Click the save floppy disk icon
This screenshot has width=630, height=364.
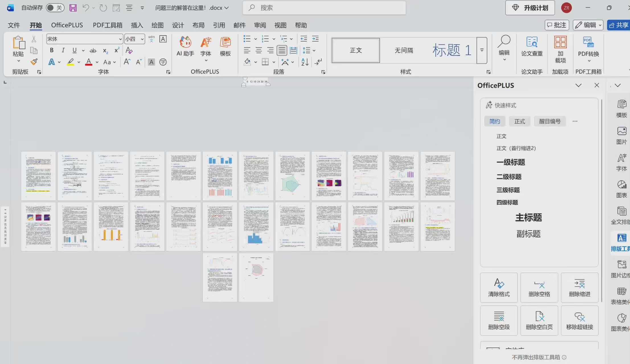(x=73, y=8)
